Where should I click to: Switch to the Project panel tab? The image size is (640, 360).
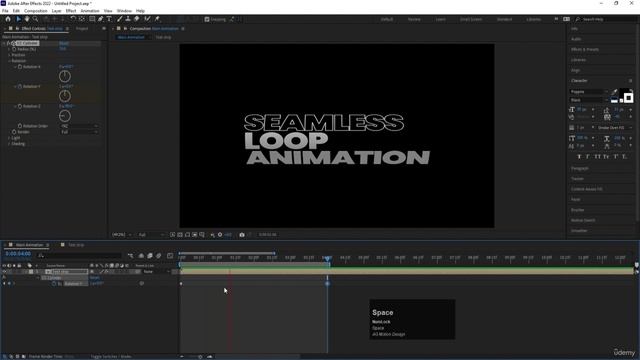click(82, 29)
